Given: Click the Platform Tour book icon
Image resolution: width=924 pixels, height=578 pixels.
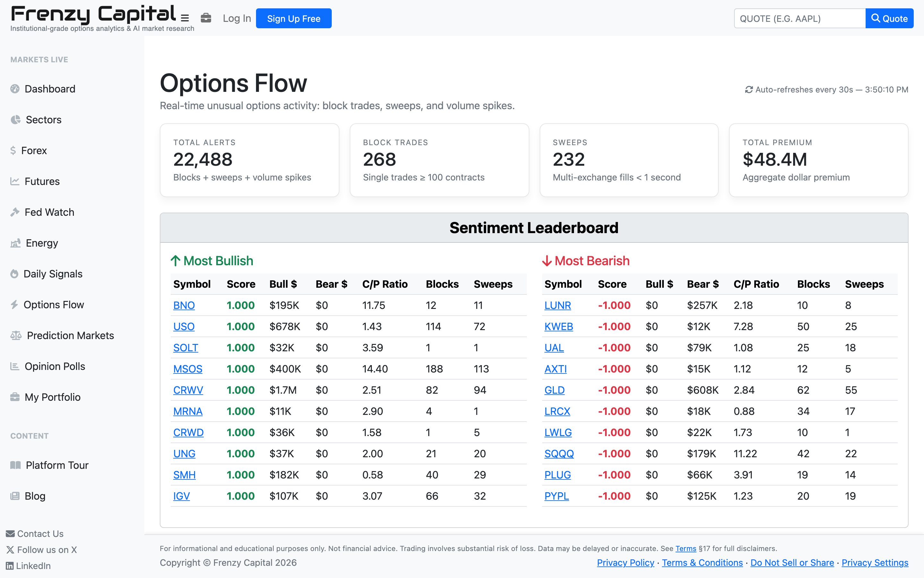Looking at the screenshot, I should [x=15, y=465].
